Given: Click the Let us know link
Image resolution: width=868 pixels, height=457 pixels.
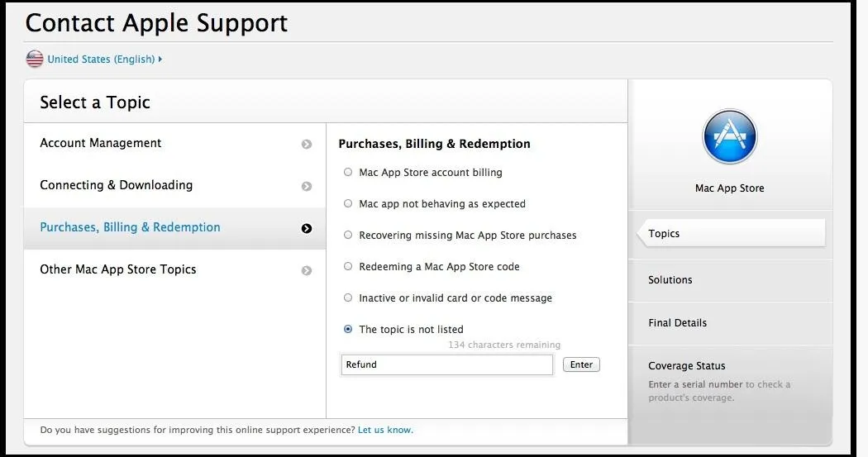Looking at the screenshot, I should [x=385, y=430].
